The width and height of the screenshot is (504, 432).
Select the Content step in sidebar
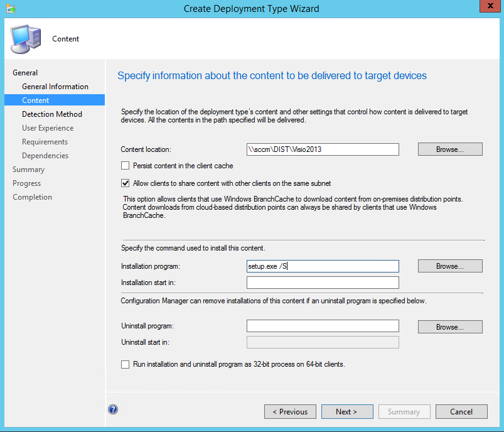[x=55, y=100]
